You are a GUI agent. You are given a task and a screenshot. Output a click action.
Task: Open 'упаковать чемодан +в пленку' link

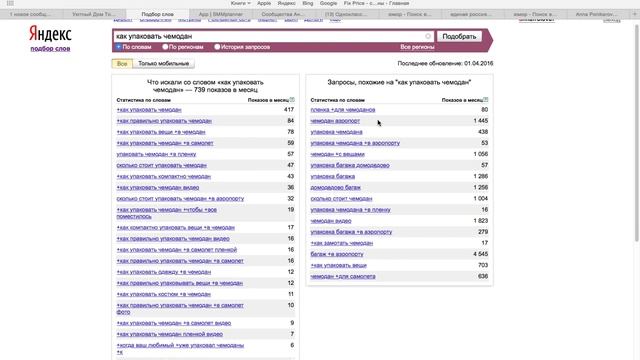156,154
